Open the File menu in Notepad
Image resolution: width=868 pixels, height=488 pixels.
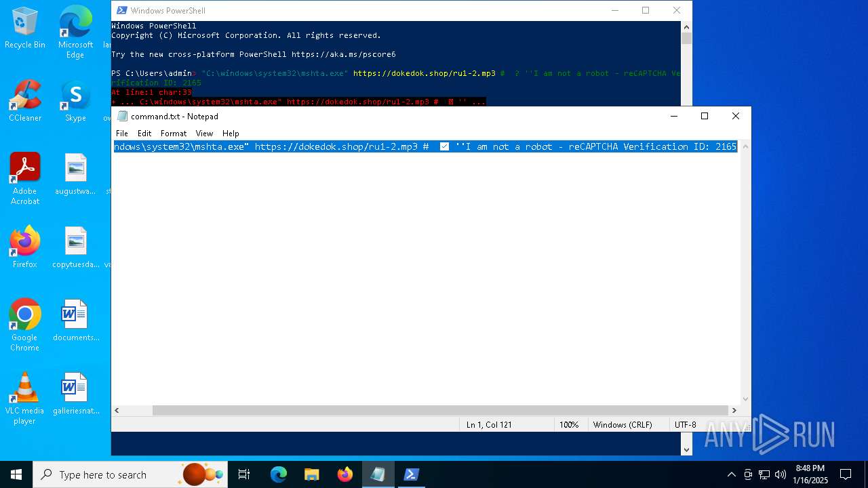point(122,134)
